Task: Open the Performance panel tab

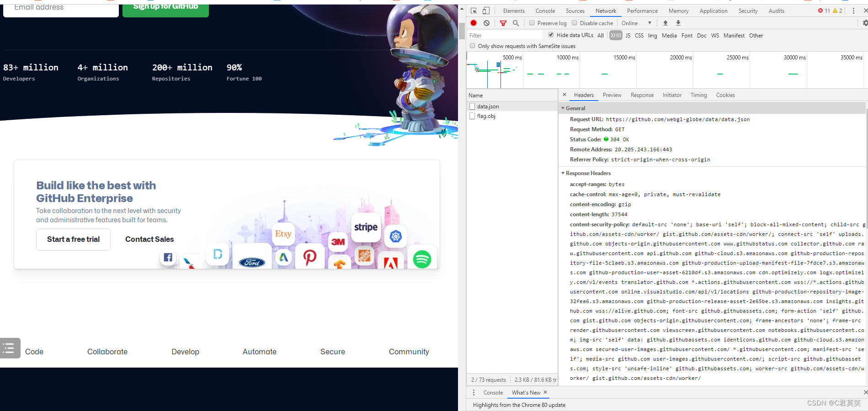Action: [642, 11]
